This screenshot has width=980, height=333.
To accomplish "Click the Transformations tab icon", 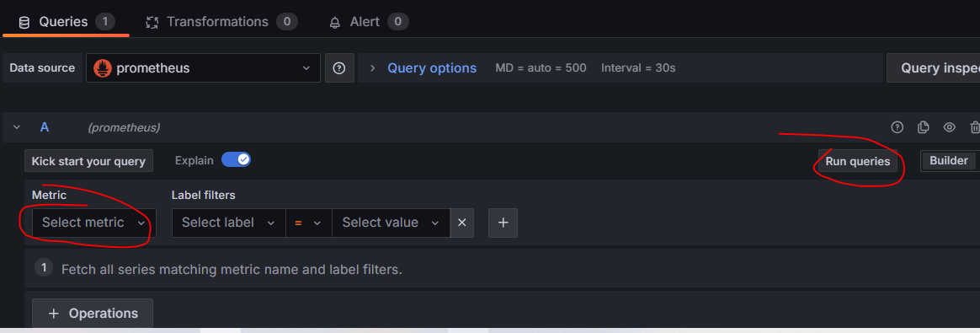I will (152, 23).
